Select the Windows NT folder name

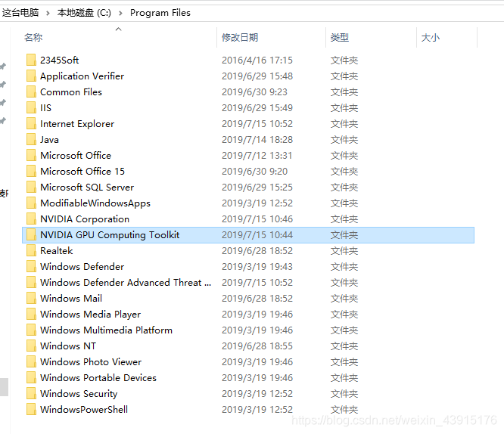pyautogui.click(x=68, y=346)
